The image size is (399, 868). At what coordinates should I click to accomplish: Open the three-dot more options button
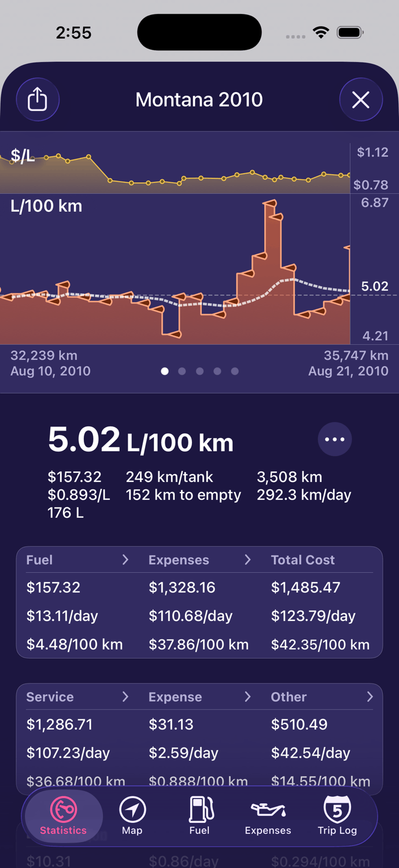(x=335, y=439)
